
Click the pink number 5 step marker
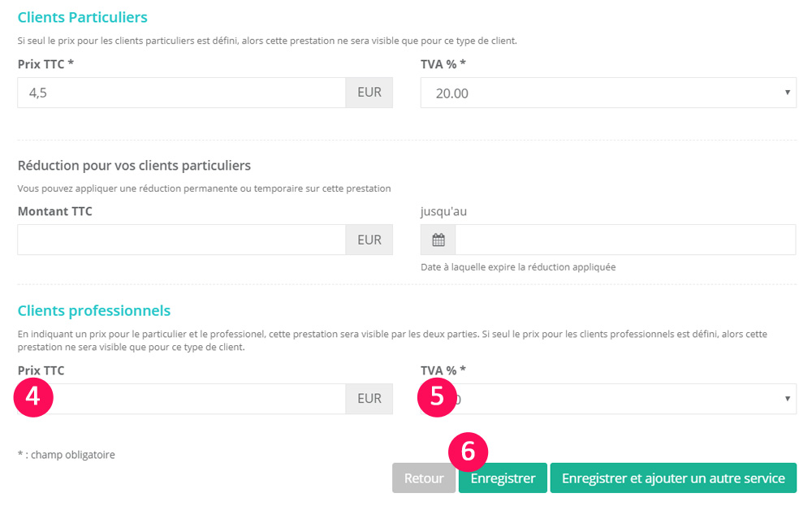(437, 397)
